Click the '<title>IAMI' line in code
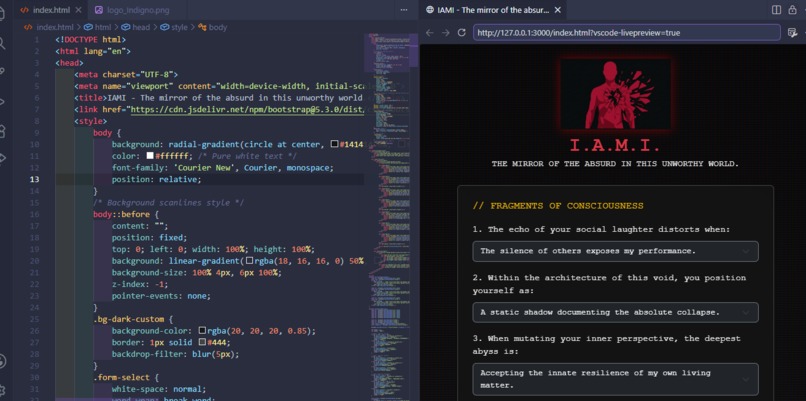 click(x=218, y=98)
